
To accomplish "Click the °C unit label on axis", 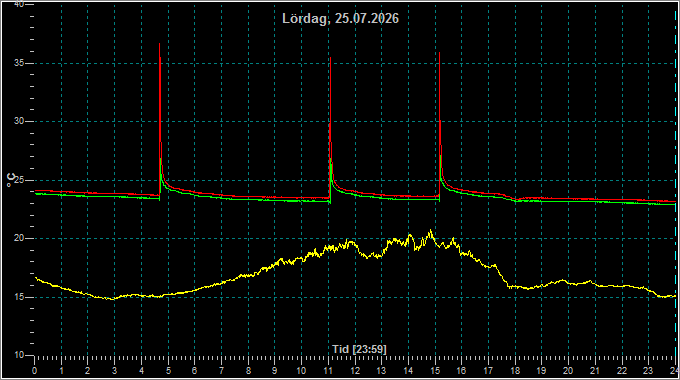I will coord(11,180).
